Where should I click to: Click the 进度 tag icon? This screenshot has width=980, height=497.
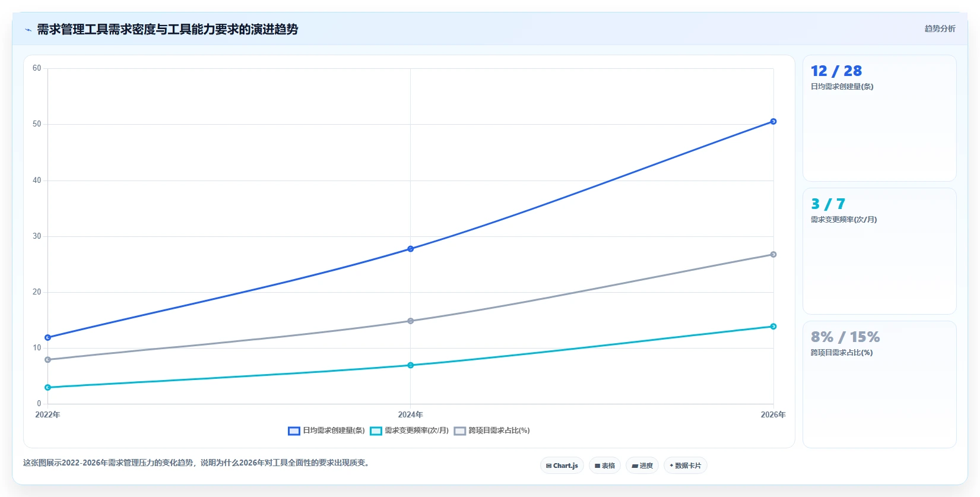(635, 466)
